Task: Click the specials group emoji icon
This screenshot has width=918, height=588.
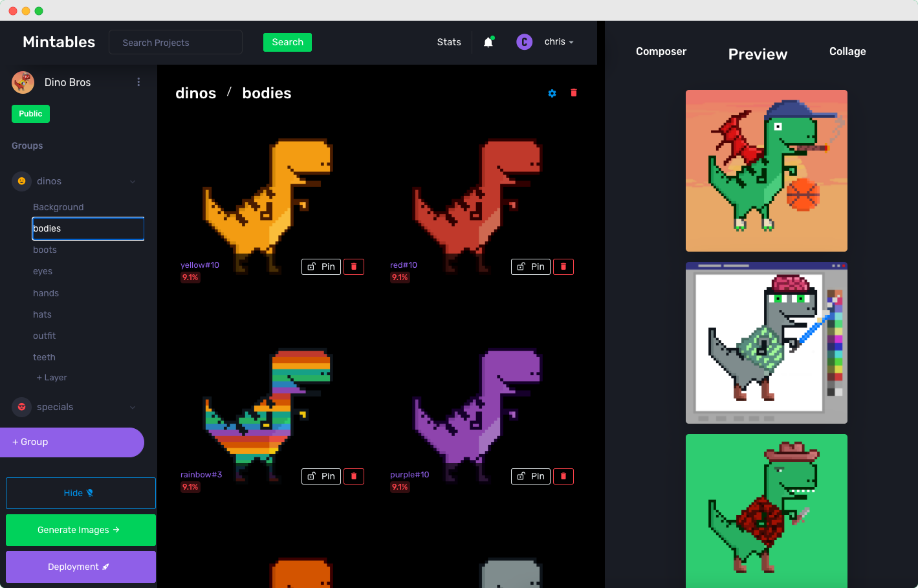Action: click(21, 407)
